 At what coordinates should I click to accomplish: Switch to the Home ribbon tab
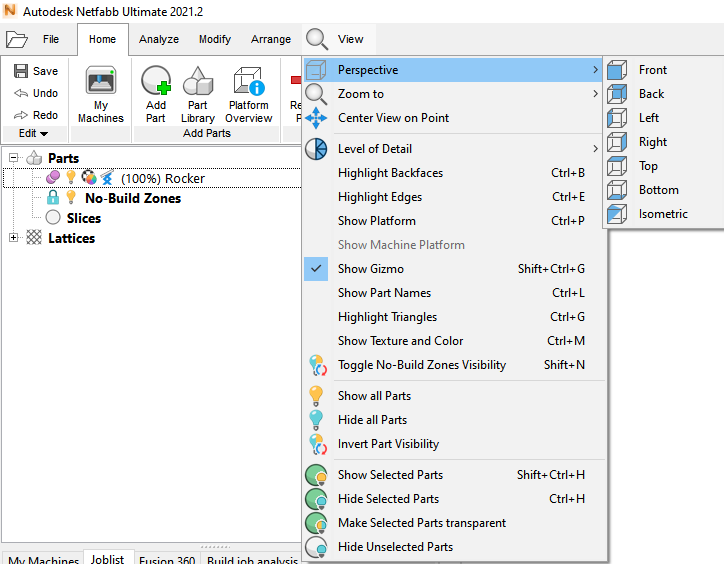(x=103, y=39)
